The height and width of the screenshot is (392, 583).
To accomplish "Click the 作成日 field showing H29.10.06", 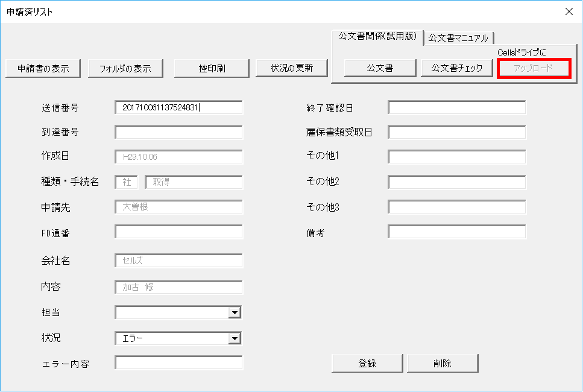I will [x=178, y=157].
